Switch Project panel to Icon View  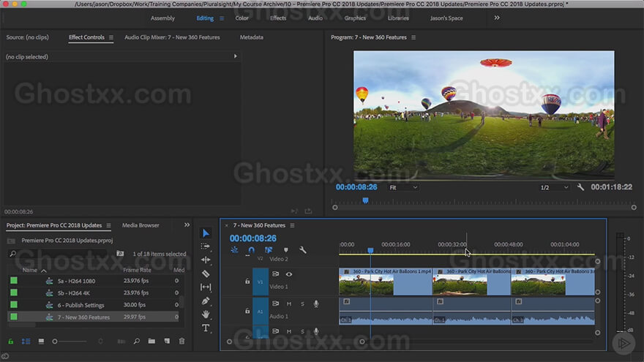(x=41, y=341)
